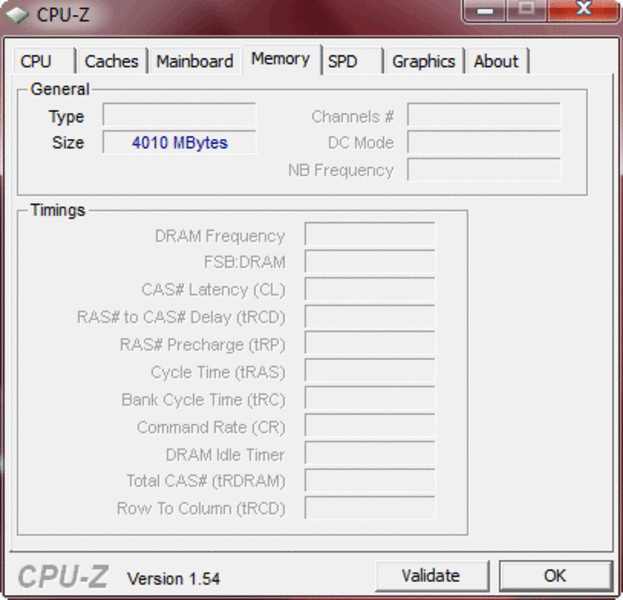Viewport: 623px width, 600px height.
Task: Click the CPU-Z title bar chip icon
Action: (17, 15)
